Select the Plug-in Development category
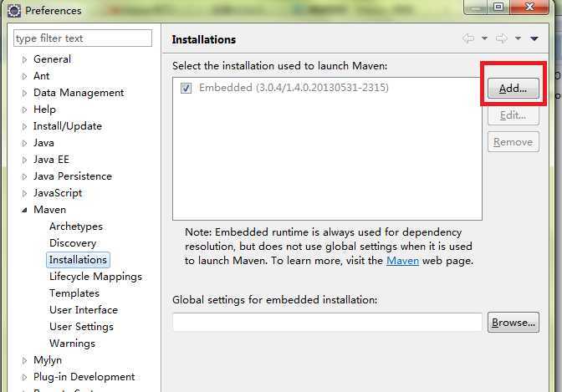562x392 pixels. (84, 377)
